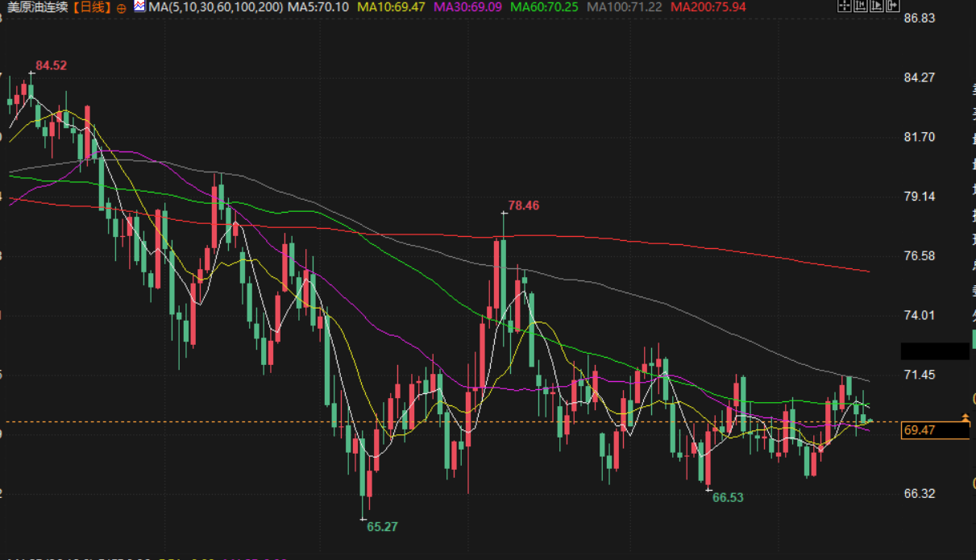Viewport: 976px width, 560px height.
Task: Click the MA5:70.10 legend value
Action: [318, 6]
